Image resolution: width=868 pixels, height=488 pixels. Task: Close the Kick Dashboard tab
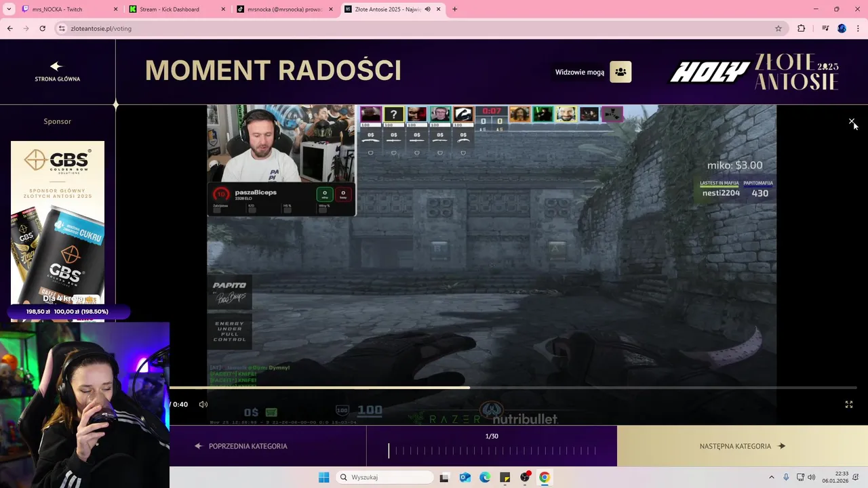tap(223, 9)
